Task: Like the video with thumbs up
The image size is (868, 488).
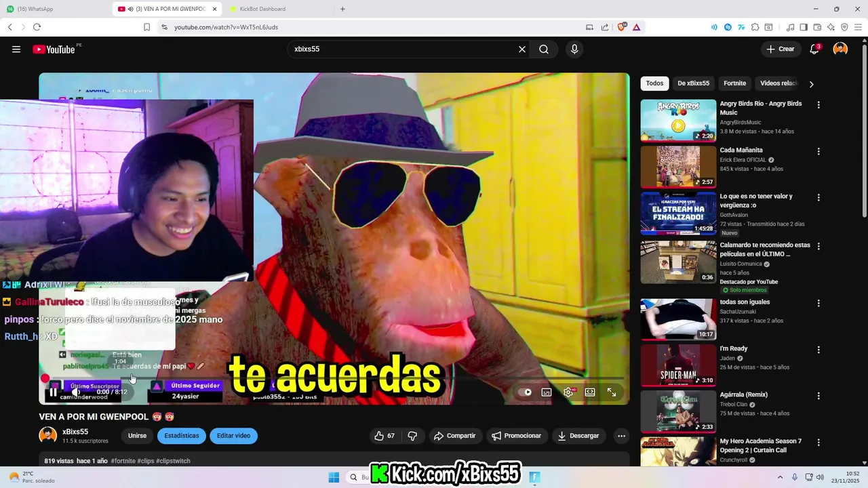Action: point(384,436)
